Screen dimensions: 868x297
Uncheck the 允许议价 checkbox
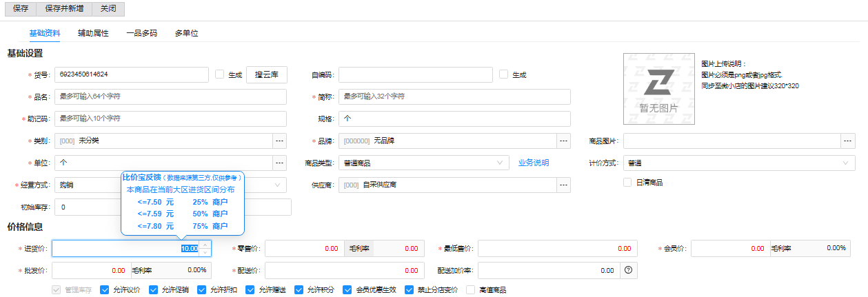(105, 290)
